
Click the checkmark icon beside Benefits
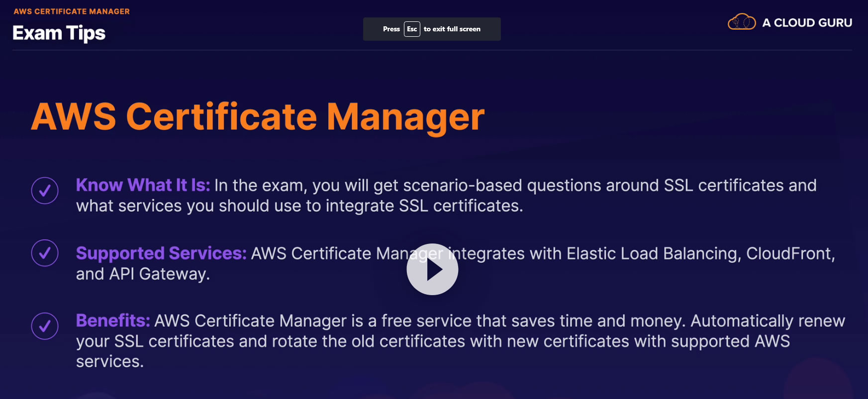45,326
